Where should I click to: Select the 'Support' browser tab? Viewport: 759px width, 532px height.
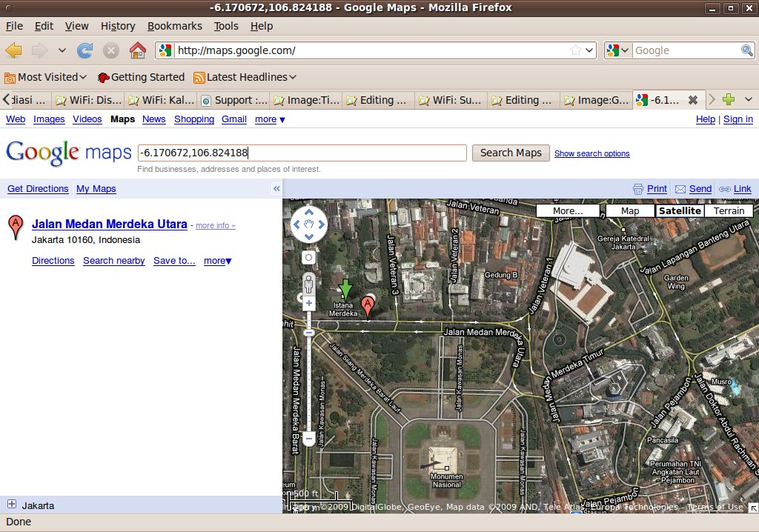[234, 100]
